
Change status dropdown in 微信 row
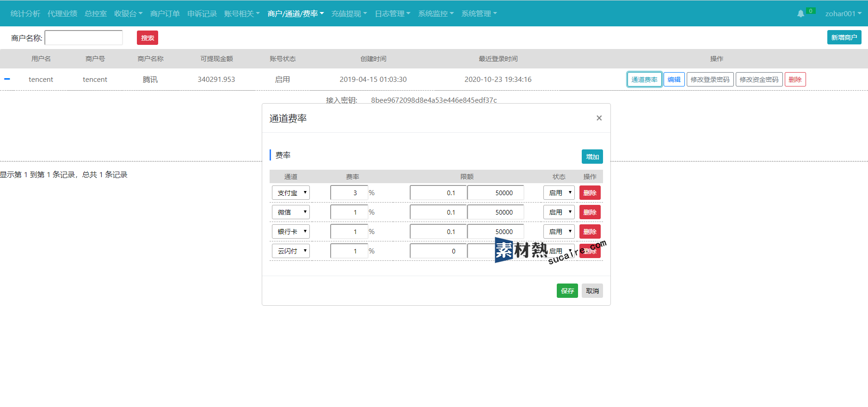coord(559,212)
